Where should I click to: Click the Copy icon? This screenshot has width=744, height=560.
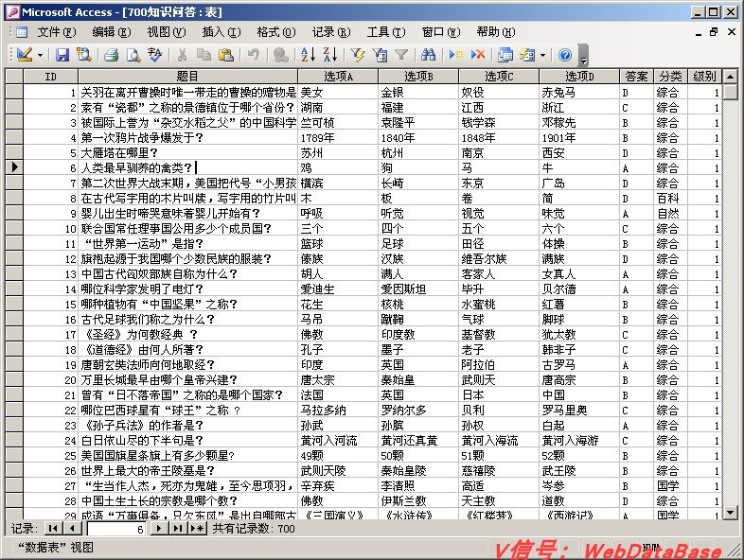point(204,55)
